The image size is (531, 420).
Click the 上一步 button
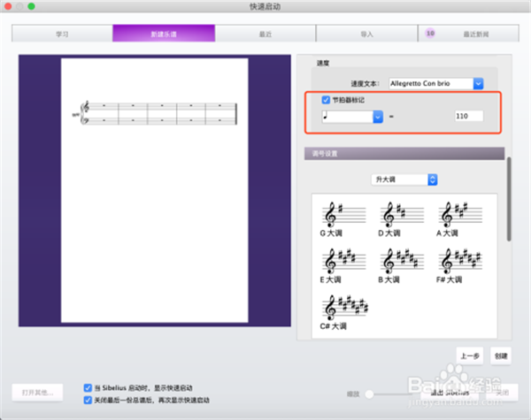tap(470, 355)
